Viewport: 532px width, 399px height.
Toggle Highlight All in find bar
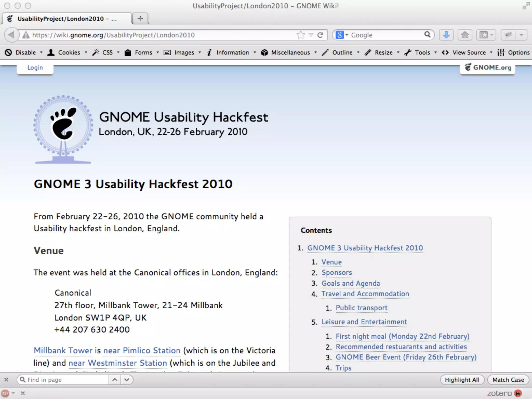[462, 380]
